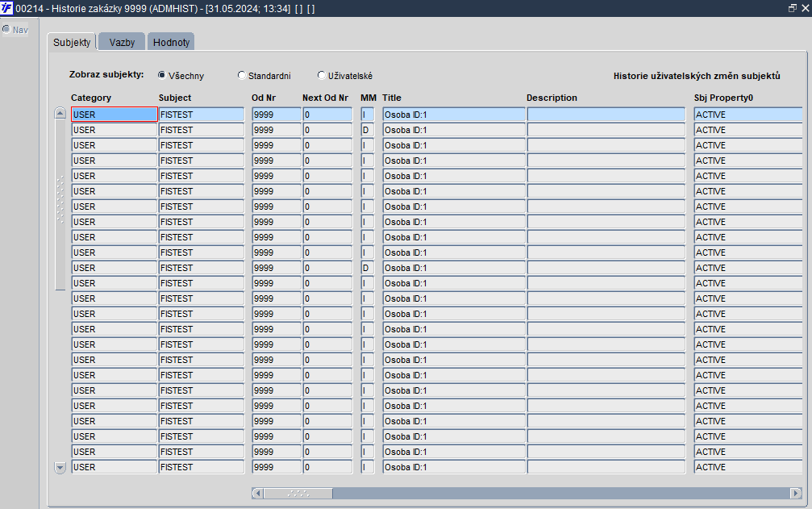Image resolution: width=812 pixels, height=509 pixels.
Task: Click the vertical scrollbar up arrow
Action: tap(60, 113)
